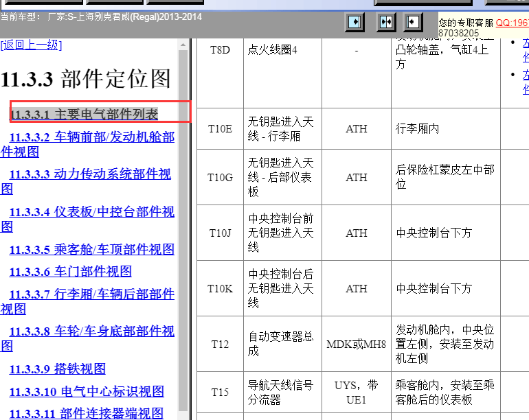Select the 导航天线信号分流器 cell
The image size is (529, 420).
[x=282, y=393]
